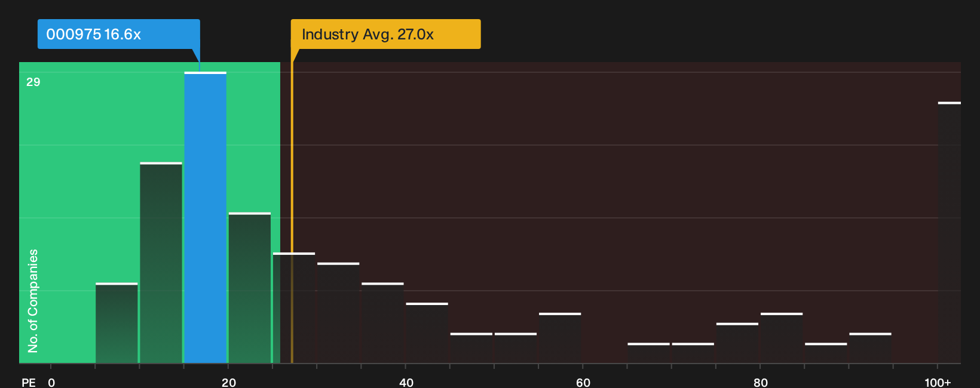Select the blue highlighted bar for PE 15–20
The height and width of the screenshot is (388, 980).
coord(205,217)
